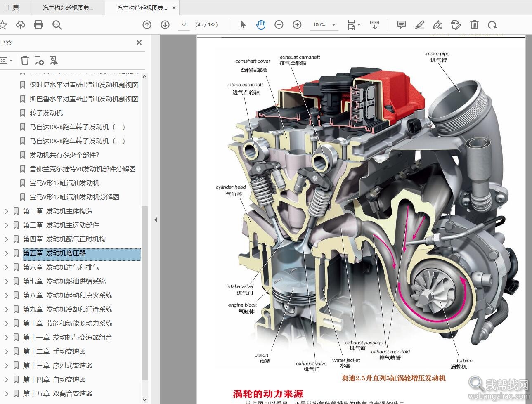Select the highlighter pen tool
The height and width of the screenshot is (404, 532).
(x=419, y=25)
